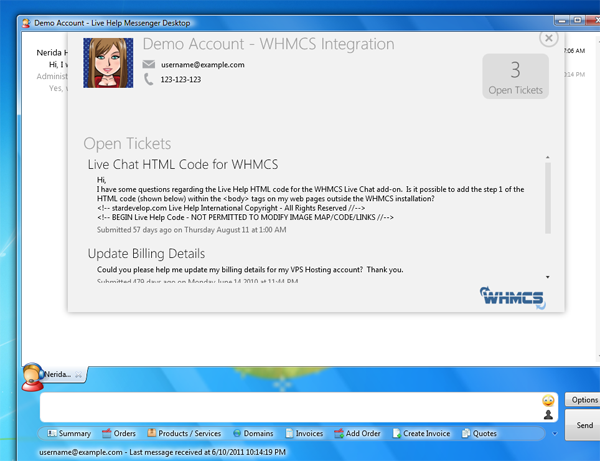Select the Nerida chat tab
600x461 pixels.
point(57,374)
